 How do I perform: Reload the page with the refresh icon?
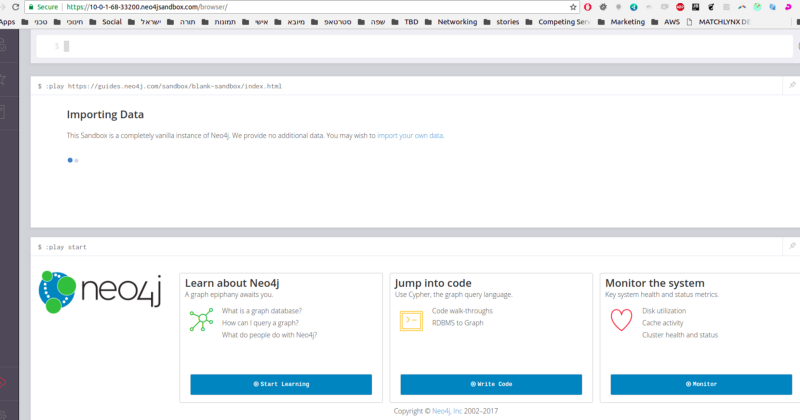point(15,7)
